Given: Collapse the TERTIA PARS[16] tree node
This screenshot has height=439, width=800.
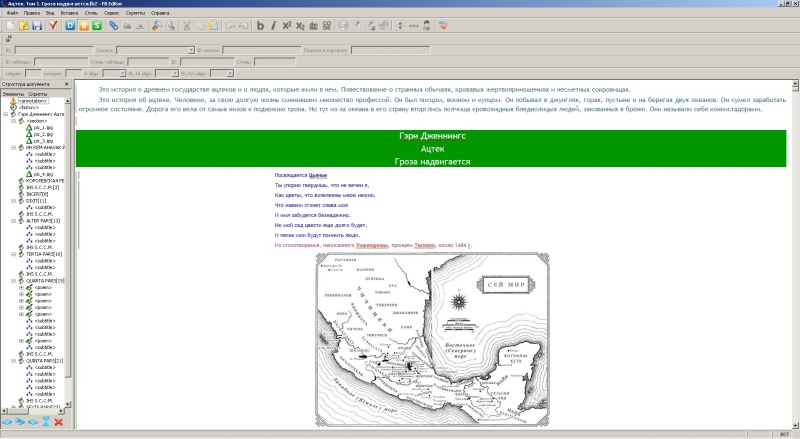Looking at the screenshot, I should [x=14, y=254].
